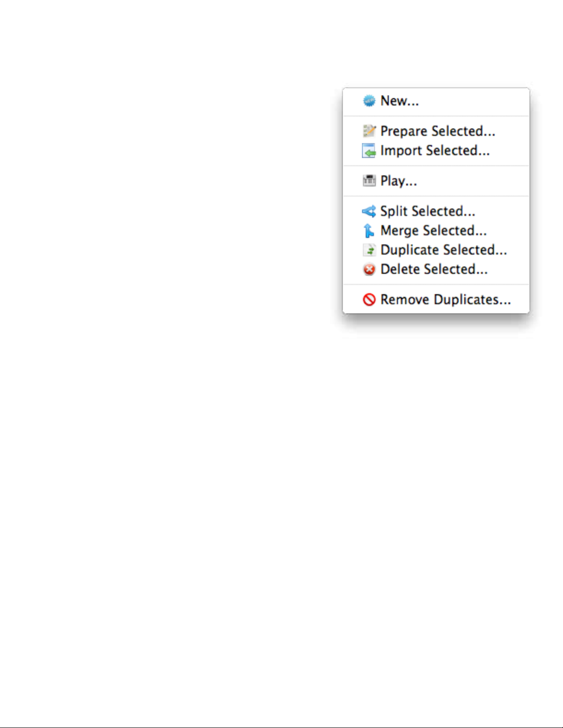This screenshot has height=728, width=563.
Task: Click the gray Play icon
Action: tap(369, 181)
